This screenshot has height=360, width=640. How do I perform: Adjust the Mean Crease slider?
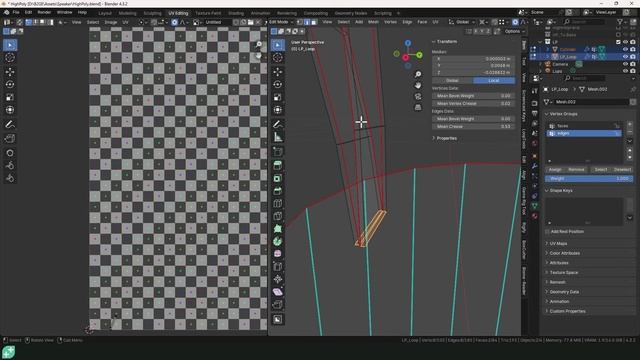pyautogui.click(x=473, y=127)
